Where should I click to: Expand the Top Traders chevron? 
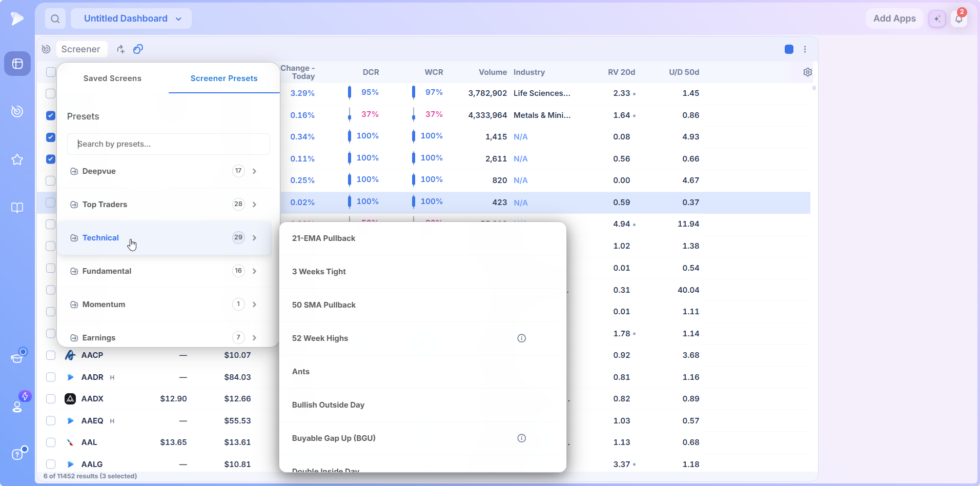(x=254, y=205)
